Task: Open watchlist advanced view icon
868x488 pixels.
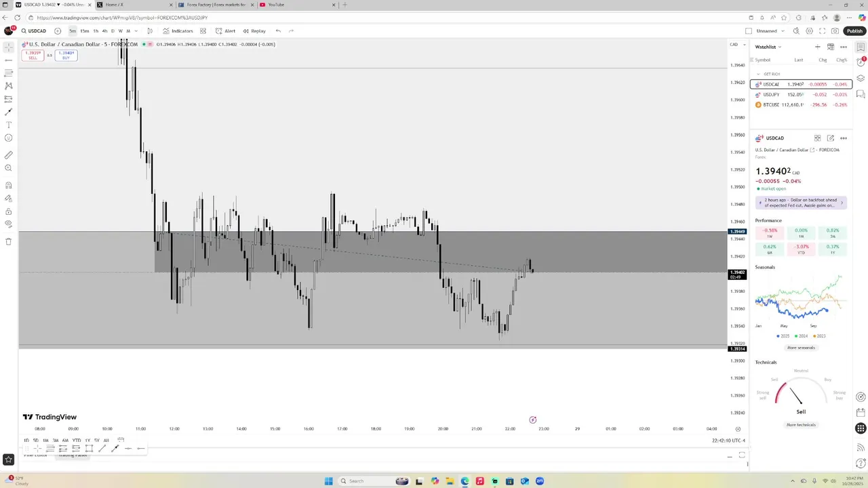Action: point(830,47)
